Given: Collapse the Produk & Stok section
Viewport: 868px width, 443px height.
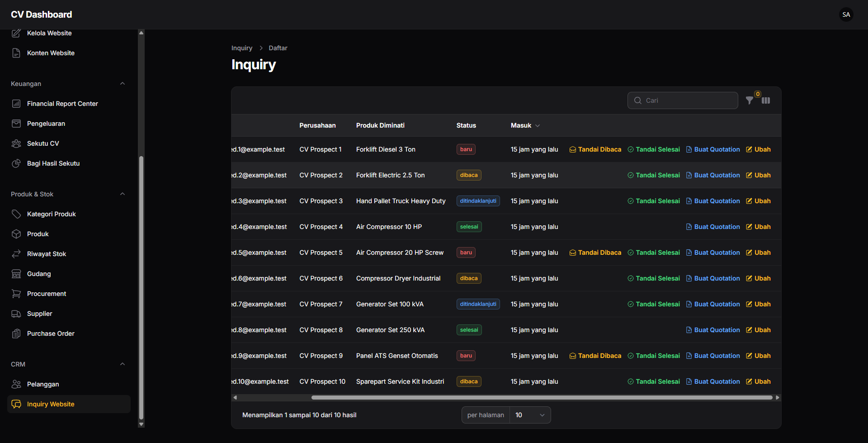Looking at the screenshot, I should click(x=123, y=194).
